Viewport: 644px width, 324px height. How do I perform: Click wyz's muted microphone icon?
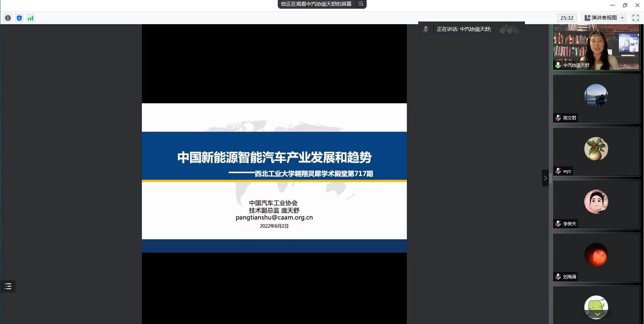pyautogui.click(x=558, y=171)
